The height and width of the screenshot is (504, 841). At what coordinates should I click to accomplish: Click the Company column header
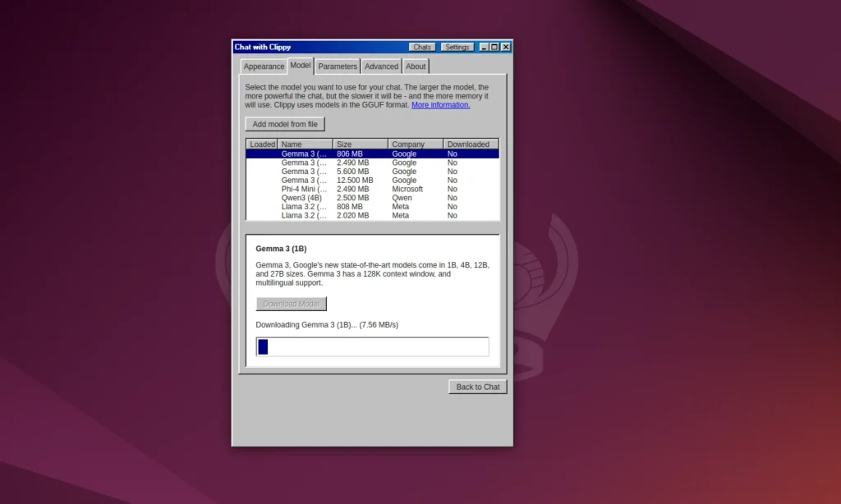coord(416,144)
